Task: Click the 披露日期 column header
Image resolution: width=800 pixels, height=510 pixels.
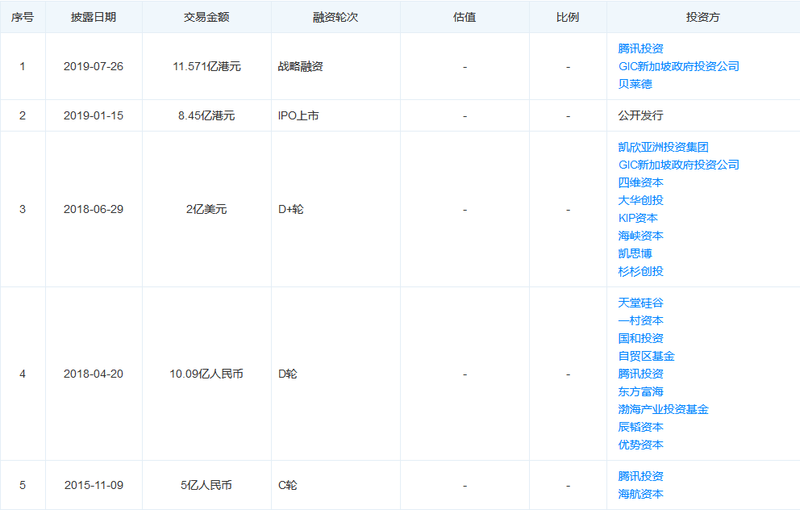Action: pyautogui.click(x=93, y=17)
